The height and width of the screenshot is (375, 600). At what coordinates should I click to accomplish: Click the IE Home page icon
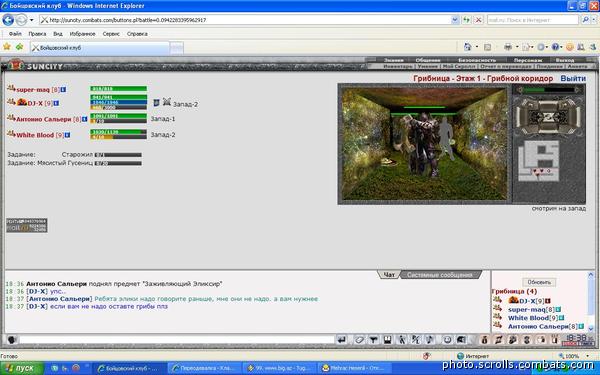pos(468,47)
